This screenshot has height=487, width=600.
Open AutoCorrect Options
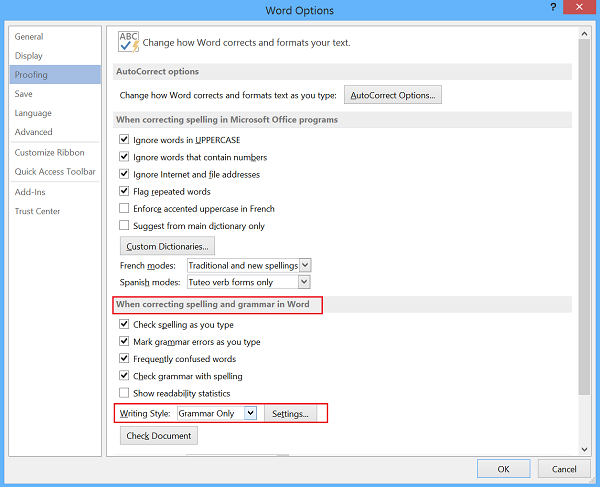pyautogui.click(x=393, y=95)
